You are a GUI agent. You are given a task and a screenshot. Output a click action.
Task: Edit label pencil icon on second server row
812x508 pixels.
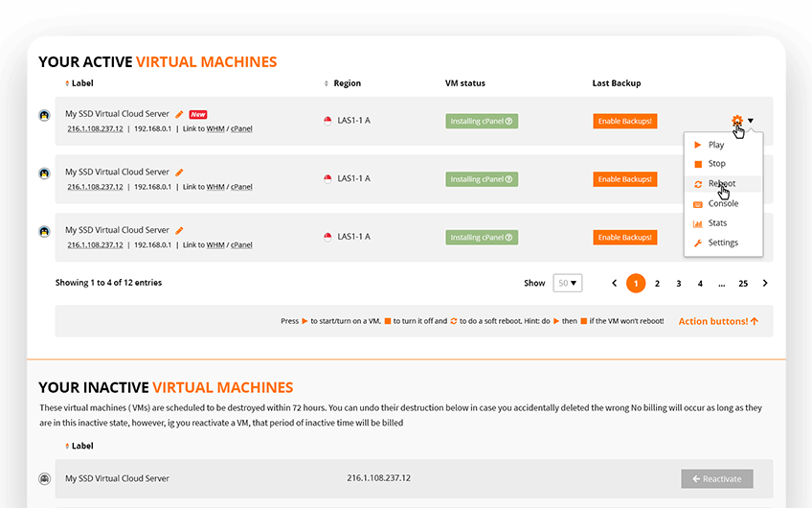tap(179, 173)
